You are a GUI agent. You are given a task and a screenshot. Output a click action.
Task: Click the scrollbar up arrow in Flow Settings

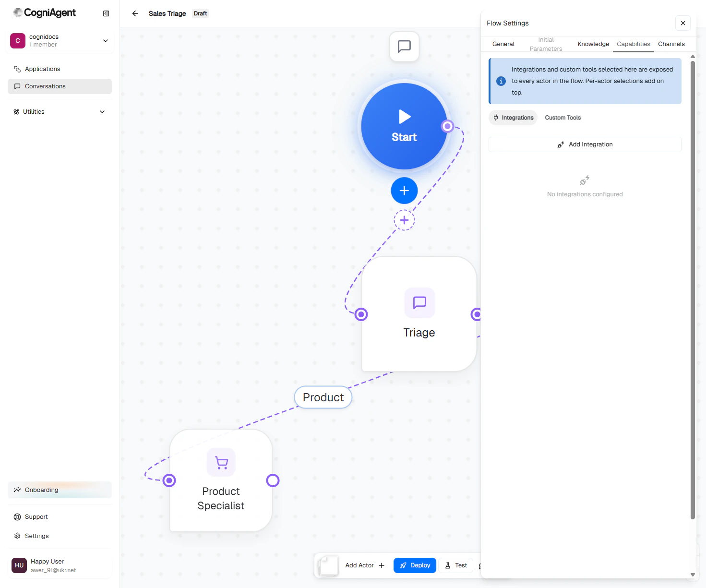[x=693, y=57]
